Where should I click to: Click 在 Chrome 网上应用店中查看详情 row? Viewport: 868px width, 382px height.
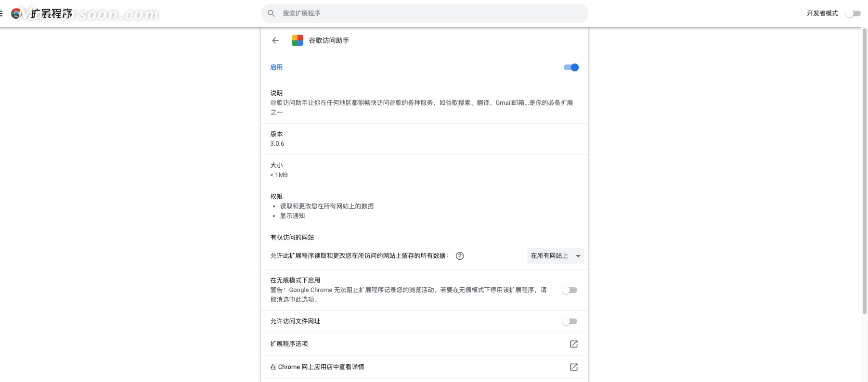425,367
